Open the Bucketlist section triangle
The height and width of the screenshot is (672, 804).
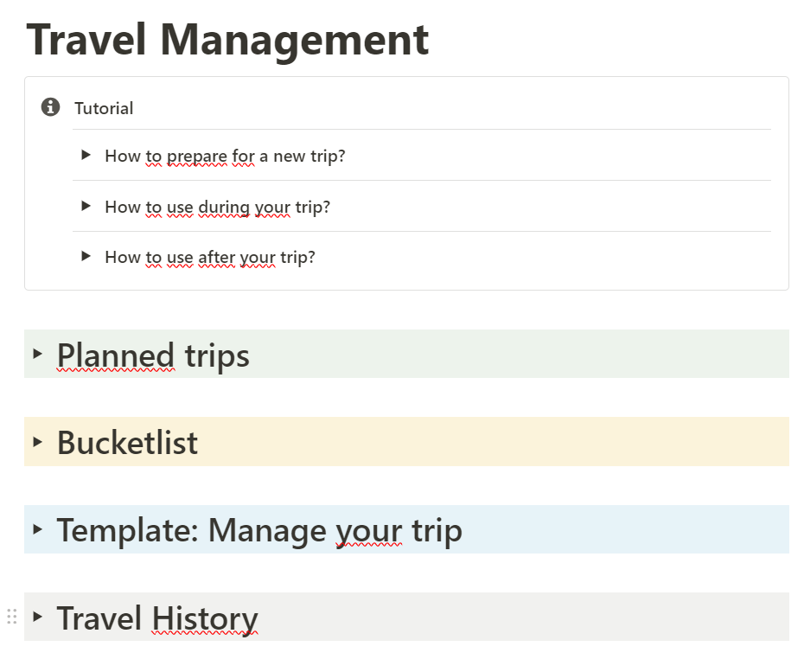[37, 441]
